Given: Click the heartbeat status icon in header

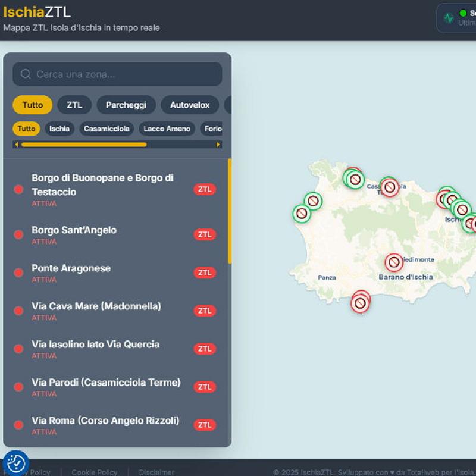Looking at the screenshot, I should click(x=449, y=18).
